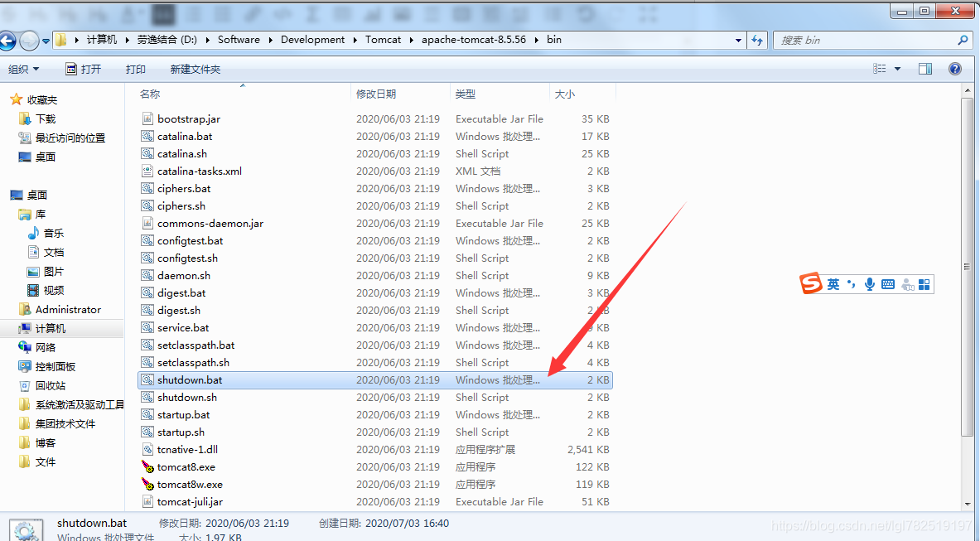Click the tomcat8w.exe application icon
980x541 pixels.
point(147,484)
